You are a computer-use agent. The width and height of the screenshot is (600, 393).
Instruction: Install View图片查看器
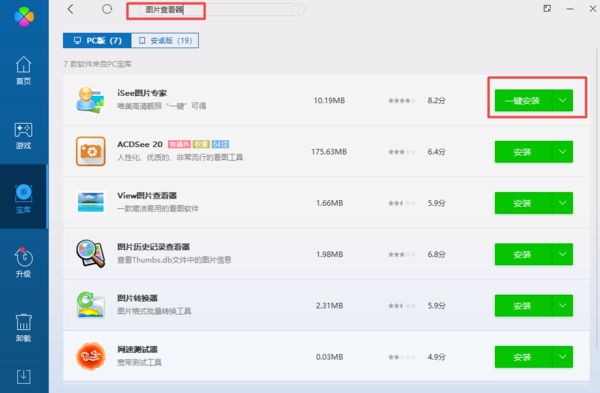tap(523, 203)
